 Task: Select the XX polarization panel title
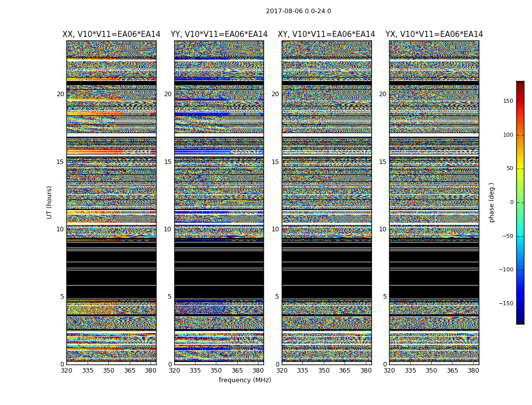111,34
